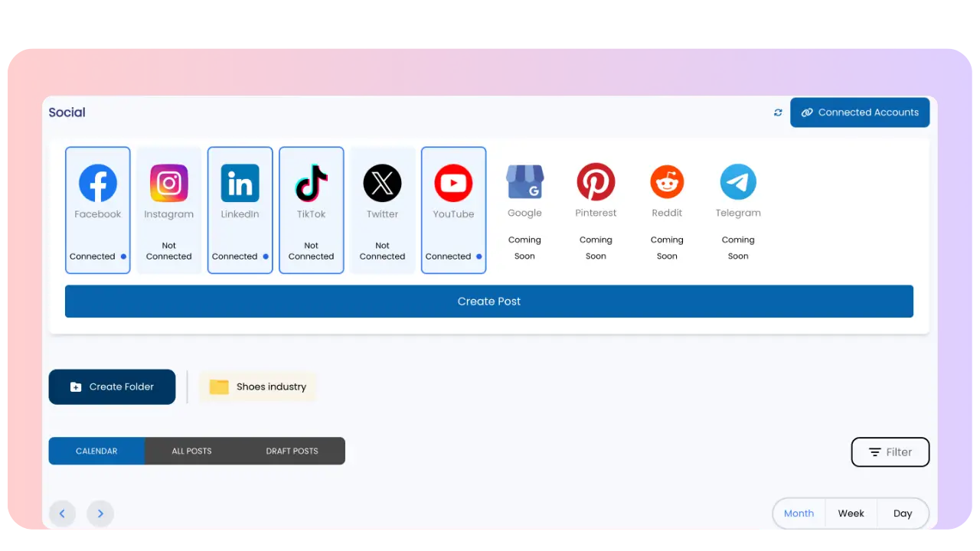This screenshot has height=551, width=980.
Task: Click Twitter Not Connected status text
Action: point(383,251)
